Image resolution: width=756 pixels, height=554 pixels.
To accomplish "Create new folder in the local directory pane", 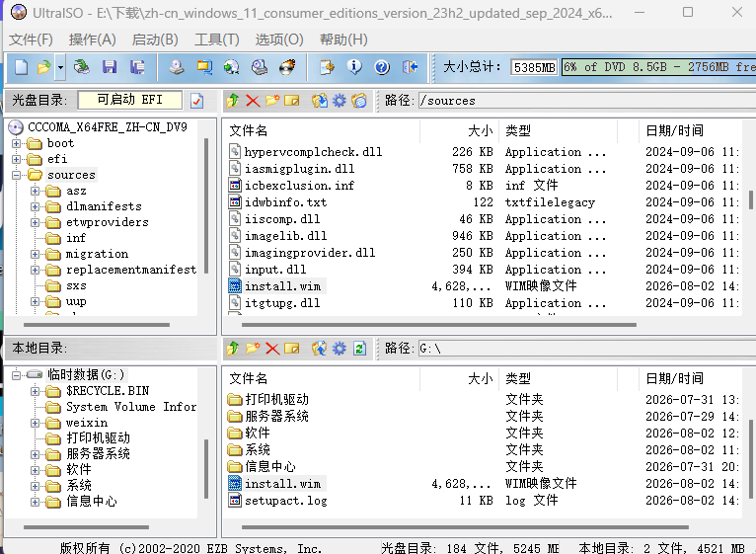I will point(253,348).
